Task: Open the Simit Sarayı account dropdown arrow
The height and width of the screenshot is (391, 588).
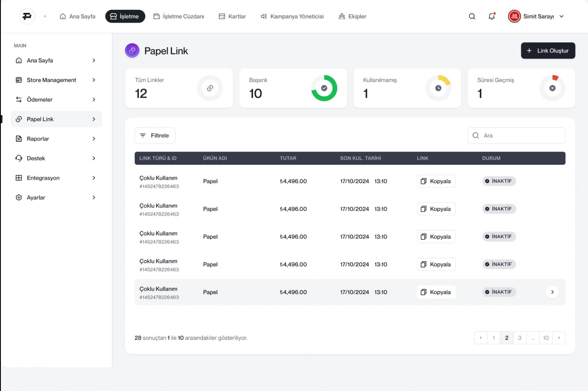Action: [x=562, y=16]
